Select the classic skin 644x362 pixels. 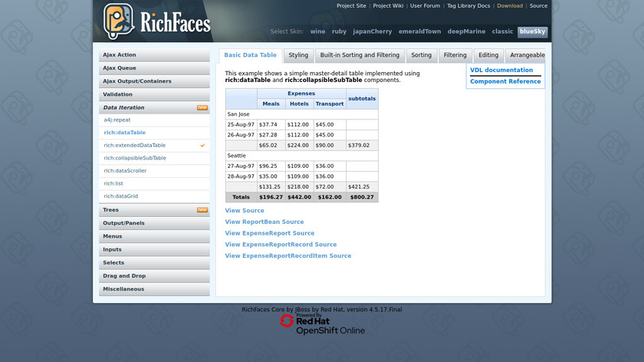502,31
